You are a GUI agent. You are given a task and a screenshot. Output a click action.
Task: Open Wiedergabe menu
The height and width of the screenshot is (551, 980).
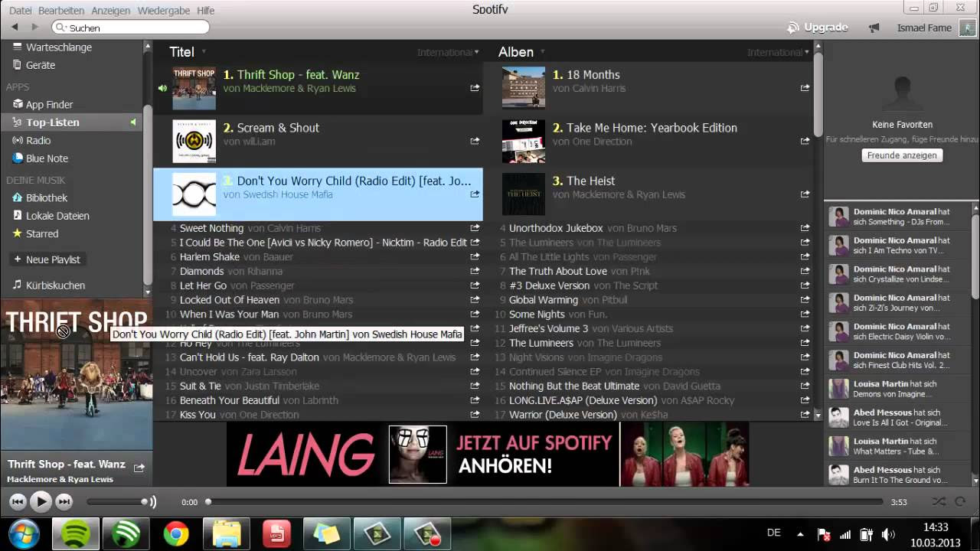coord(164,11)
